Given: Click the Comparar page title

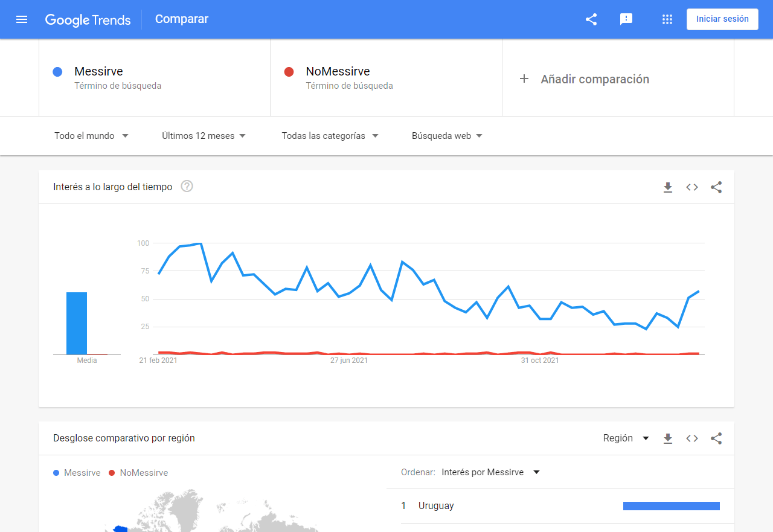Looking at the screenshot, I should pos(181,19).
